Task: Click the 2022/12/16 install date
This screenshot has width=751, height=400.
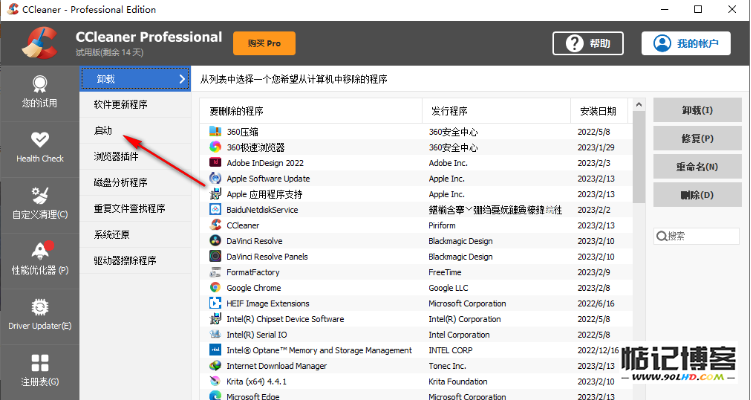Action: point(598,350)
